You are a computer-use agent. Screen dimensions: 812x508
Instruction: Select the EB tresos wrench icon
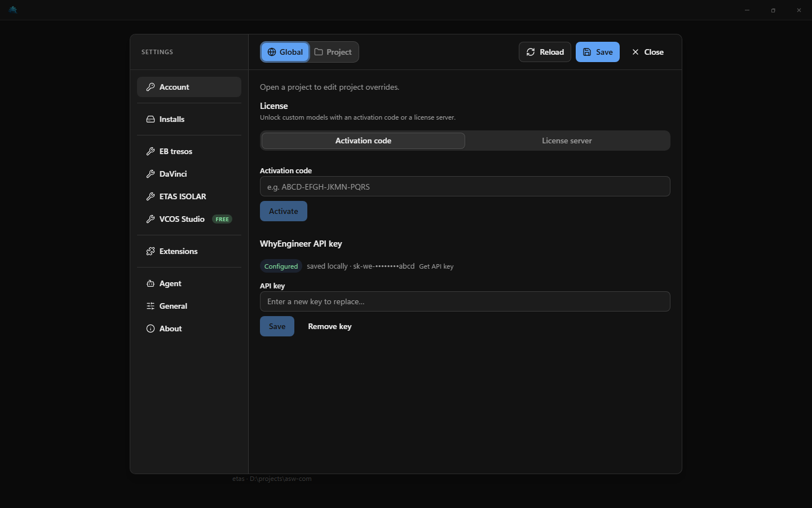click(151, 151)
